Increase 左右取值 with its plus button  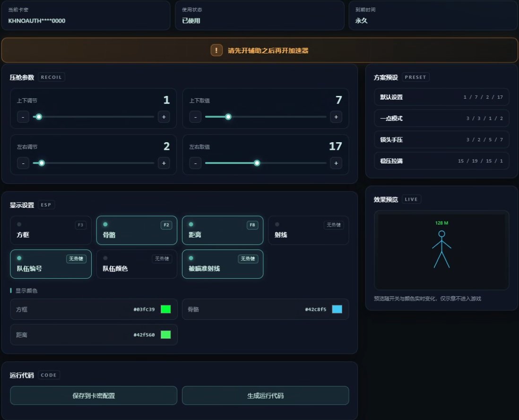pos(336,163)
